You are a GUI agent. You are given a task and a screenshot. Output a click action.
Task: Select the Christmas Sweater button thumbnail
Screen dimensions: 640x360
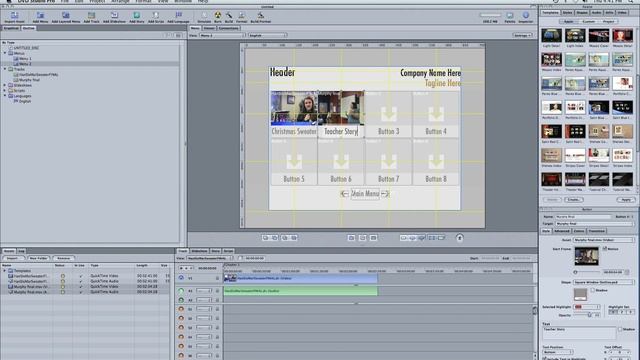click(x=294, y=108)
